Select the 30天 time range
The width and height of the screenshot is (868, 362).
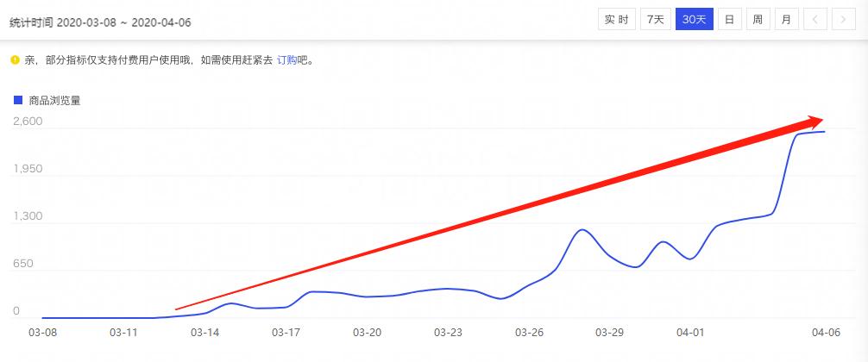(x=693, y=19)
